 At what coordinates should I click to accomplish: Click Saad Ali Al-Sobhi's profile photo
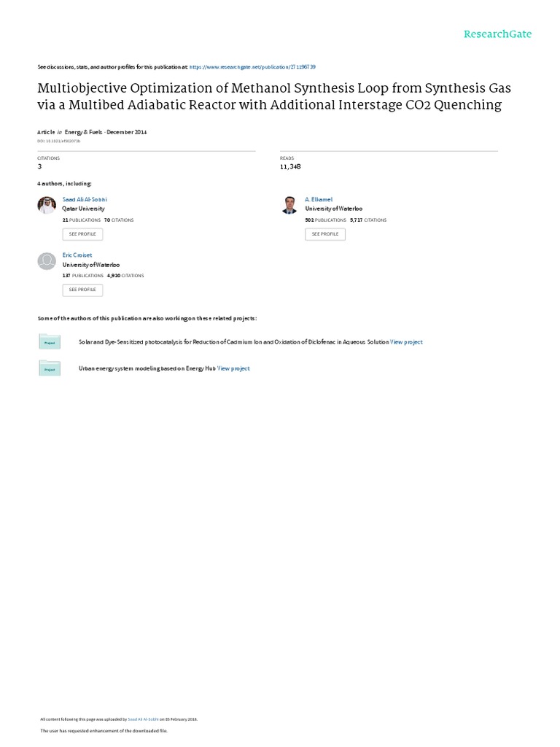coord(47,206)
